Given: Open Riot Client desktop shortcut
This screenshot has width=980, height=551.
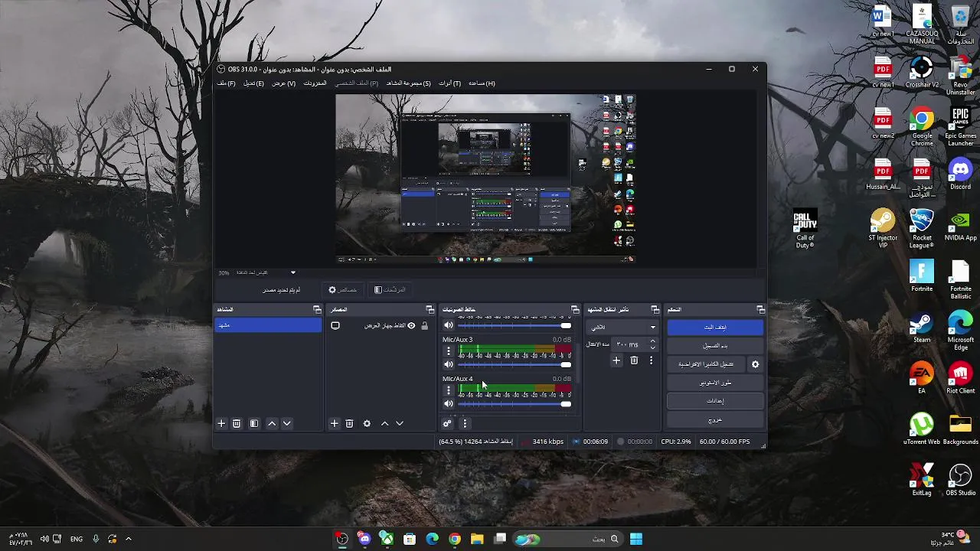Looking at the screenshot, I should pos(960,378).
